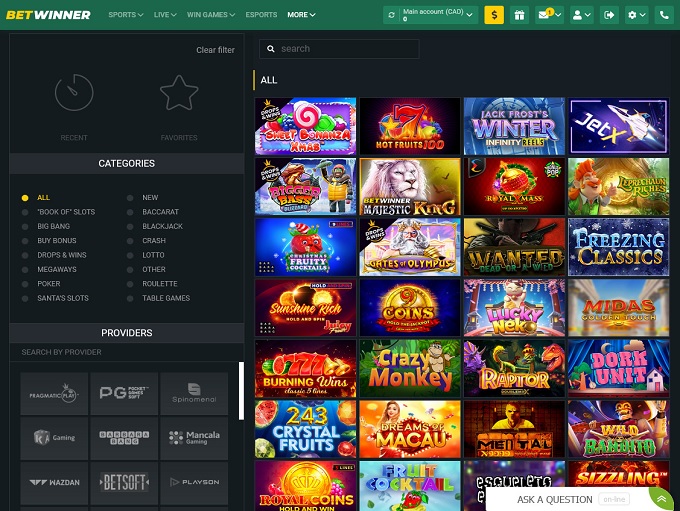Filter by Betsoft provider logo

[124, 483]
